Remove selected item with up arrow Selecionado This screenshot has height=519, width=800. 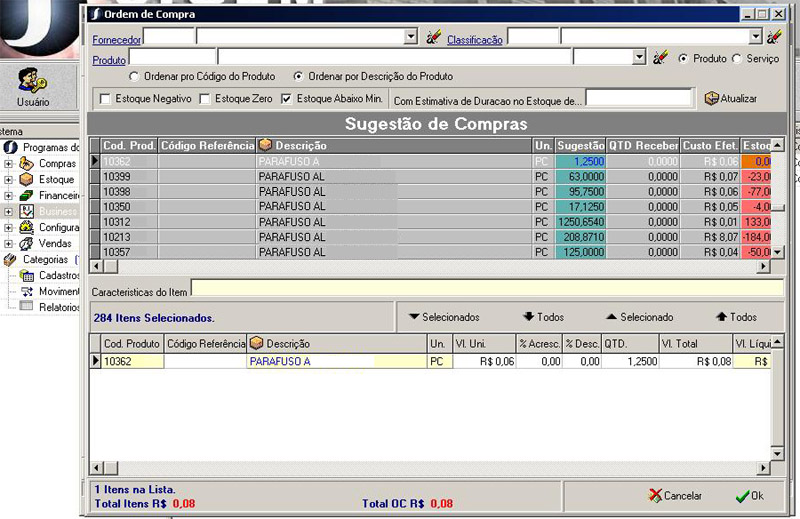[639, 317]
